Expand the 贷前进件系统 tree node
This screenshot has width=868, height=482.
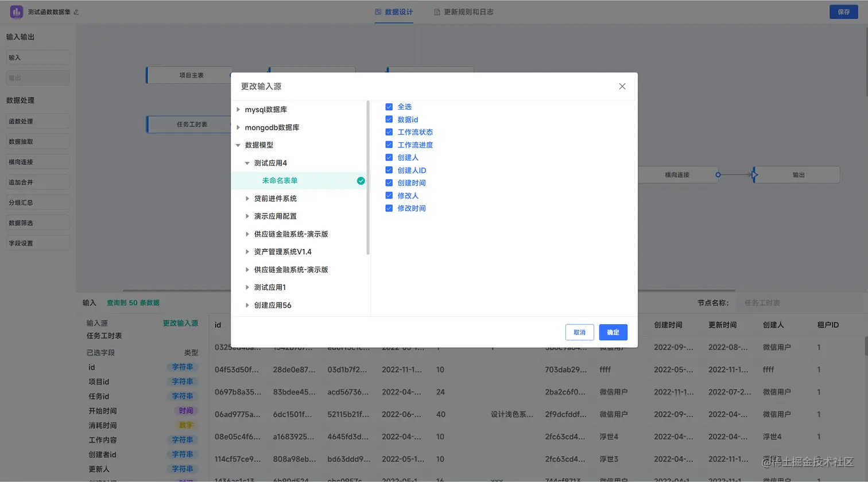click(x=247, y=199)
